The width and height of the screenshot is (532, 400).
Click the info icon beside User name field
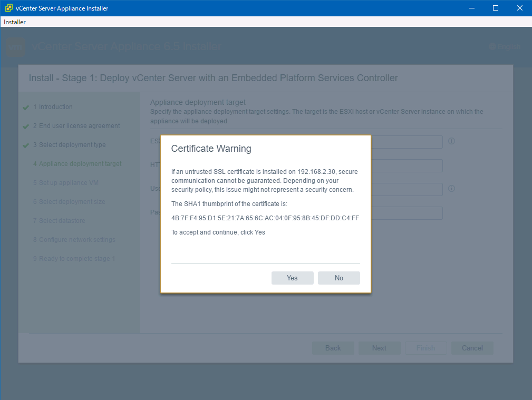pos(451,189)
